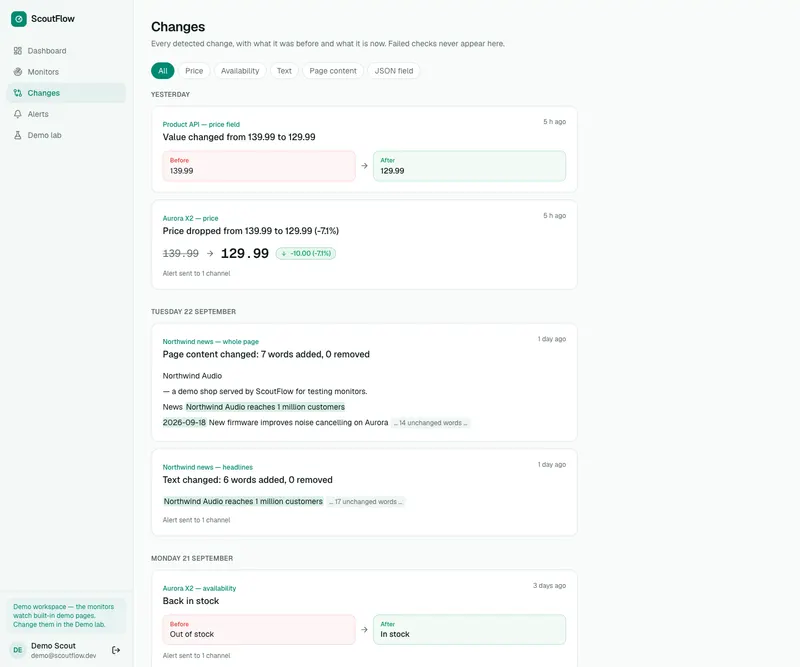Click the MONDAY 21 SEPTEMBER heading
Viewport: 800px width, 667px height.
coord(192,558)
